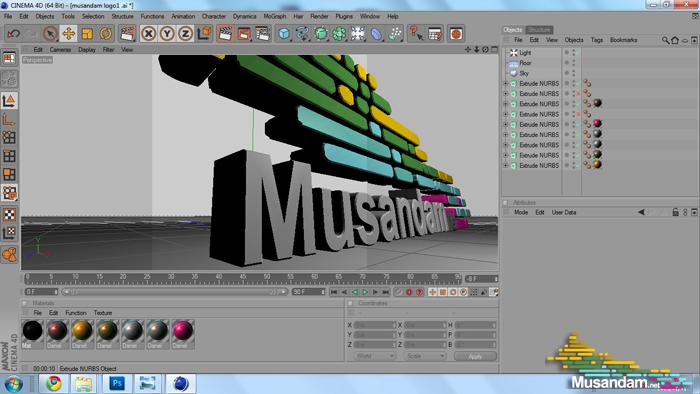Toggle visibility dots for the Floor object
This screenshot has height=394, width=700.
pyautogui.click(x=574, y=63)
